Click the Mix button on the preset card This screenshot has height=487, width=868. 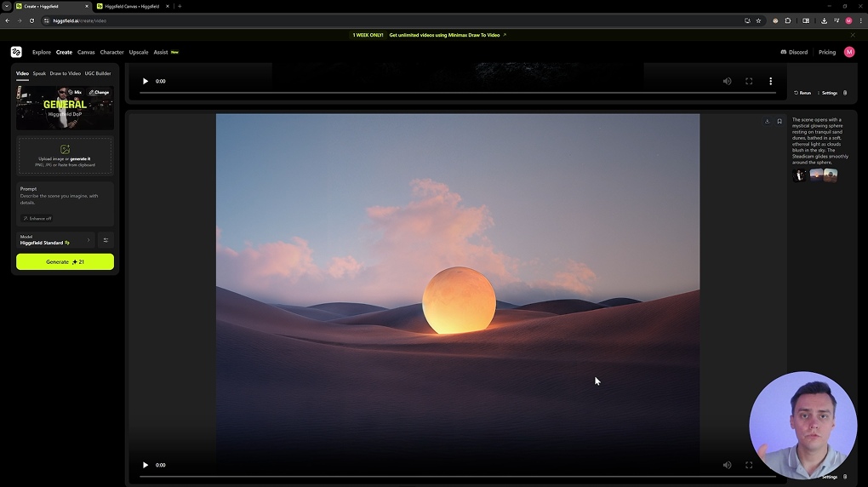pos(75,93)
